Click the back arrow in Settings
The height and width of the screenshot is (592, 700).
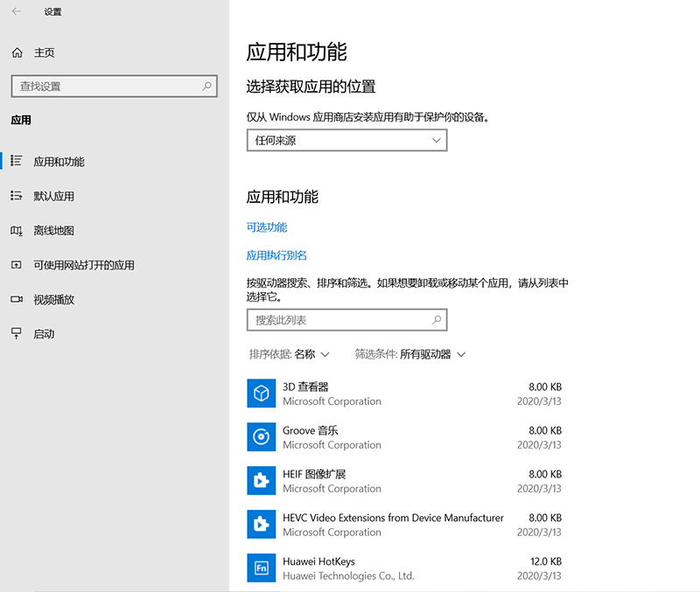[x=17, y=12]
